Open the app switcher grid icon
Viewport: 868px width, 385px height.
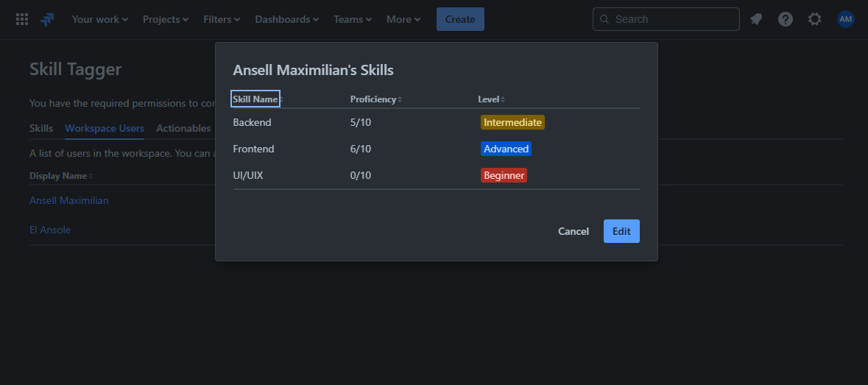(22, 19)
